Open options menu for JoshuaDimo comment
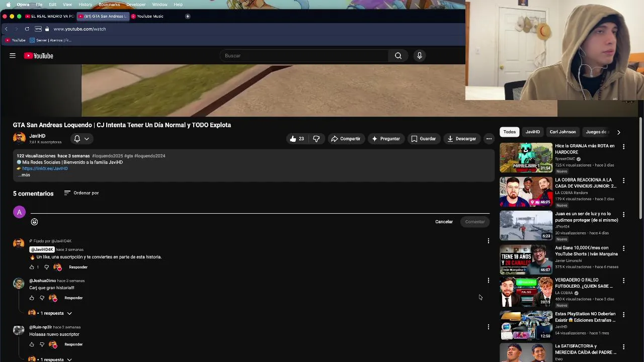The width and height of the screenshot is (644, 362). click(x=488, y=281)
